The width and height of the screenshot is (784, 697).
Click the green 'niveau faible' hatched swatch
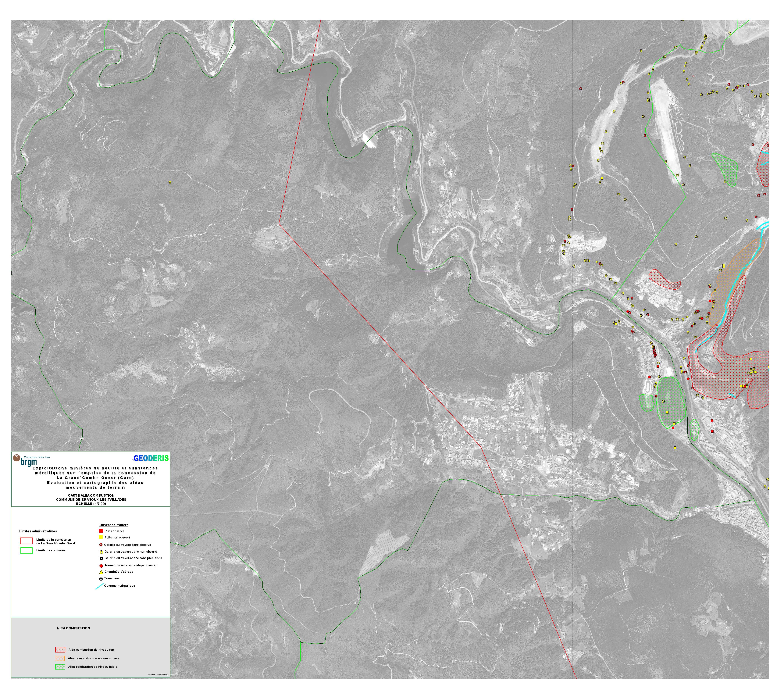pos(60,667)
